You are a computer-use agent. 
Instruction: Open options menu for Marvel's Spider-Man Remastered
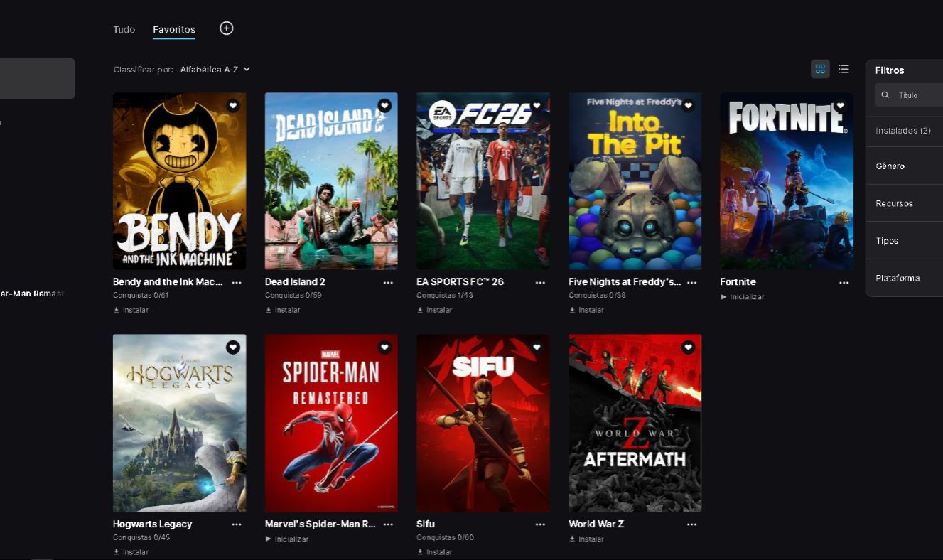click(x=388, y=524)
